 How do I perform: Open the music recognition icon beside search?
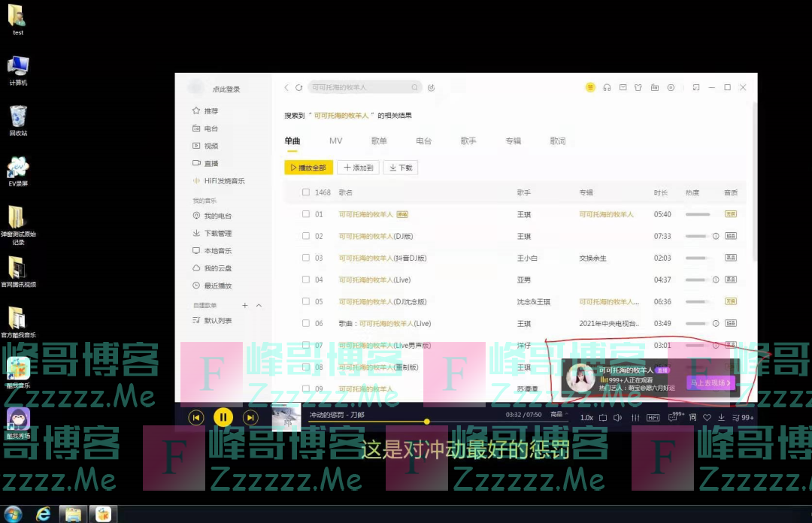point(432,87)
